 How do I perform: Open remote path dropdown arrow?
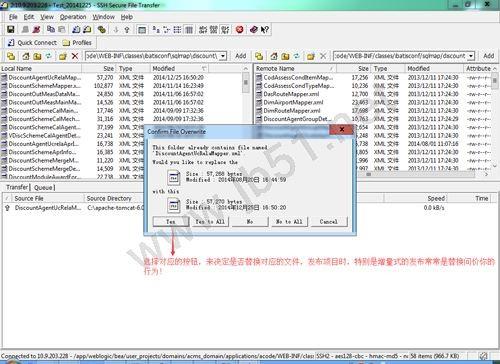[471, 56]
